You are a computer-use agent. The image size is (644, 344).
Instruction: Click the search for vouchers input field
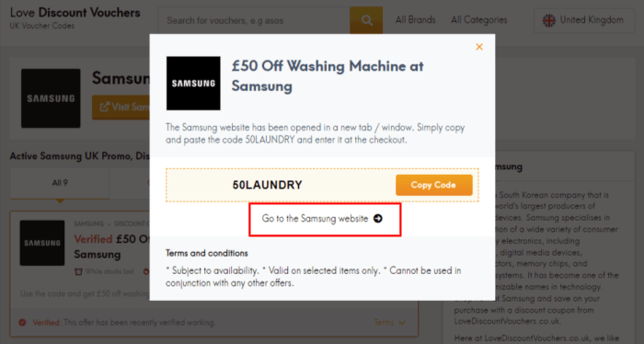point(254,20)
